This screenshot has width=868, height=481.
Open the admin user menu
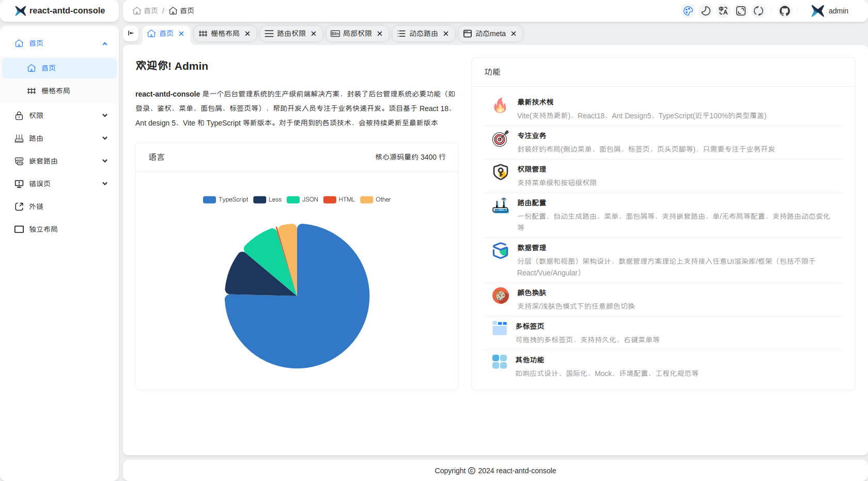(x=830, y=11)
